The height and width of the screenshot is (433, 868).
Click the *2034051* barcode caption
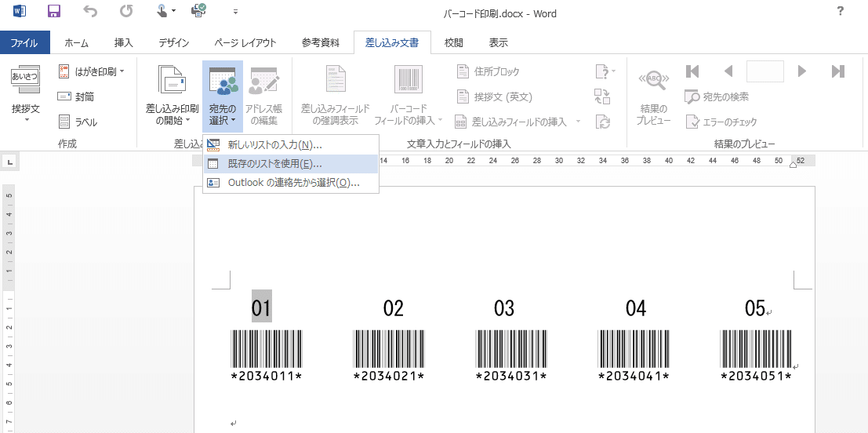pyautogui.click(x=756, y=377)
